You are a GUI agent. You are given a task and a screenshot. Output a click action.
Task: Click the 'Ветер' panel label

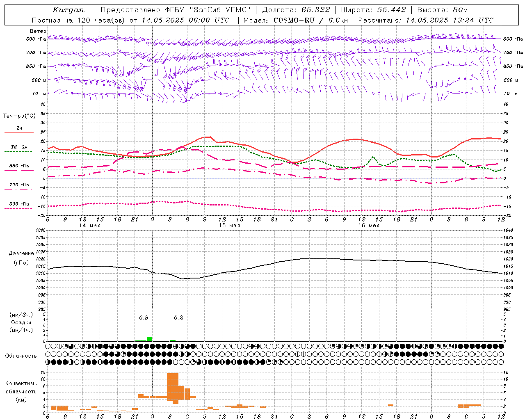(38, 31)
